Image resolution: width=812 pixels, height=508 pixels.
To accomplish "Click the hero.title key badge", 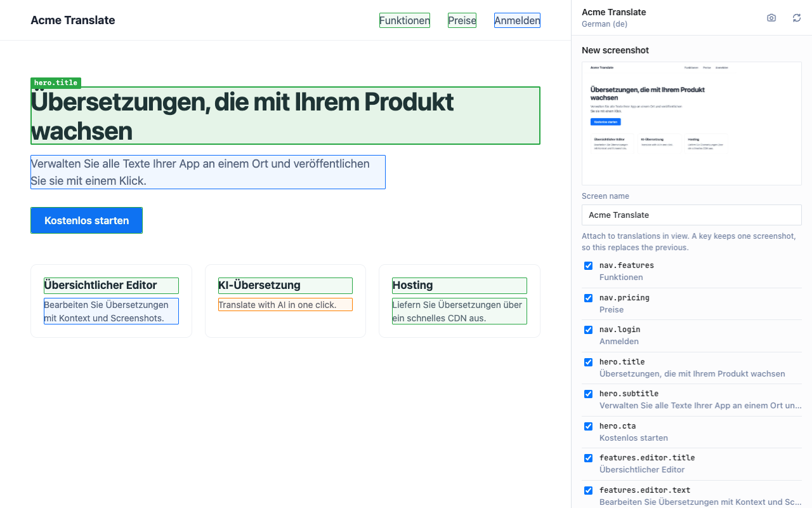I will (x=56, y=83).
